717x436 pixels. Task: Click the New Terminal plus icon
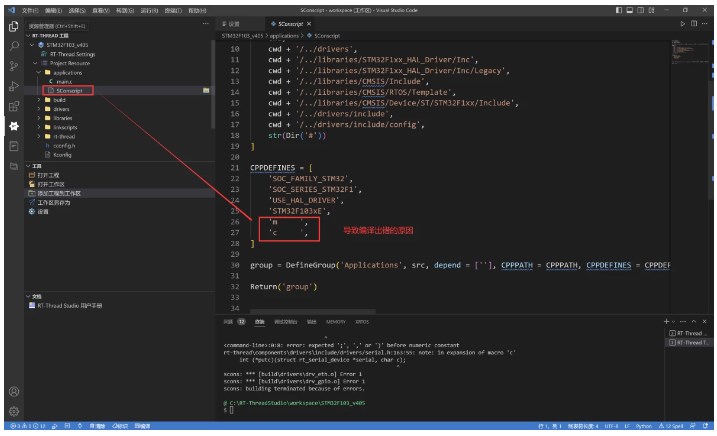666,322
